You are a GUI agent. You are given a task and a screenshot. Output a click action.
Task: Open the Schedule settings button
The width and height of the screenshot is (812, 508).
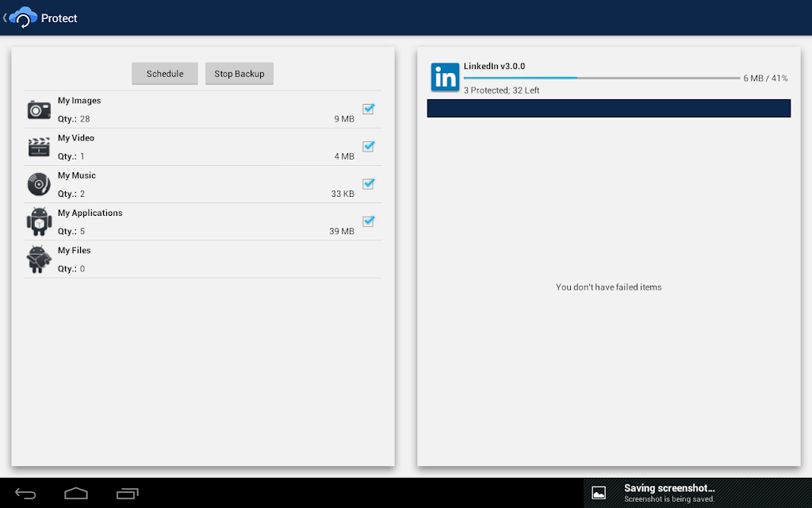tap(165, 74)
